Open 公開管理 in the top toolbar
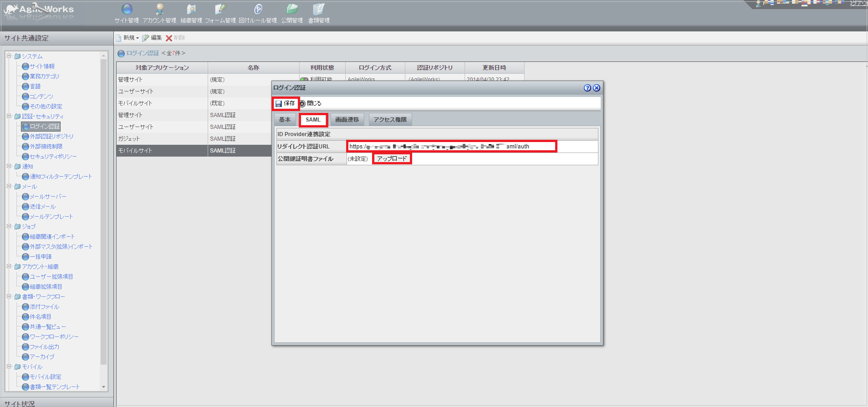The image size is (868, 407). click(x=292, y=13)
